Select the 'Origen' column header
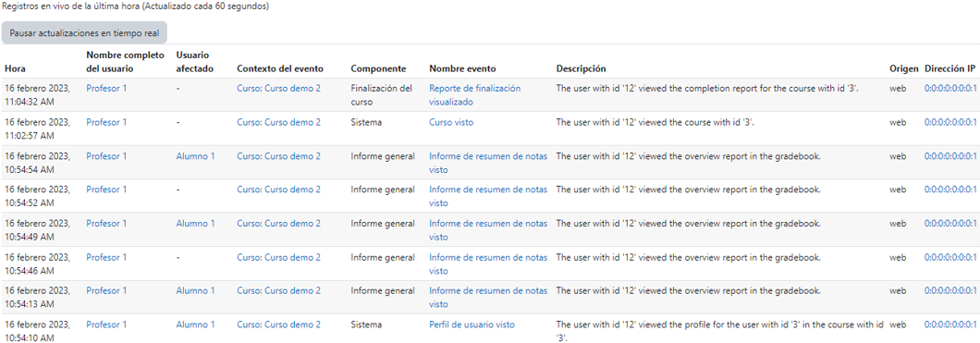 [904, 68]
